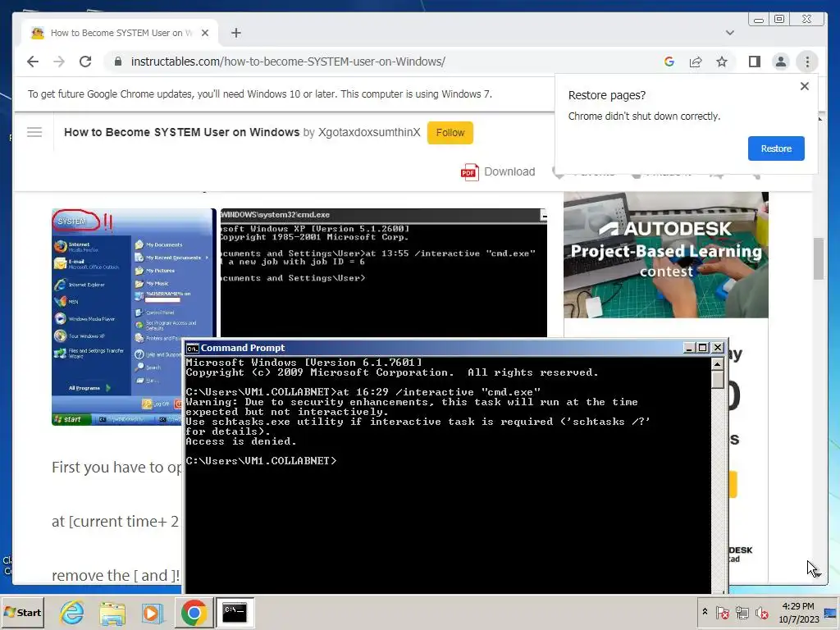840x630 pixels.
Task: Click the network status tray icon
Action: point(742,612)
